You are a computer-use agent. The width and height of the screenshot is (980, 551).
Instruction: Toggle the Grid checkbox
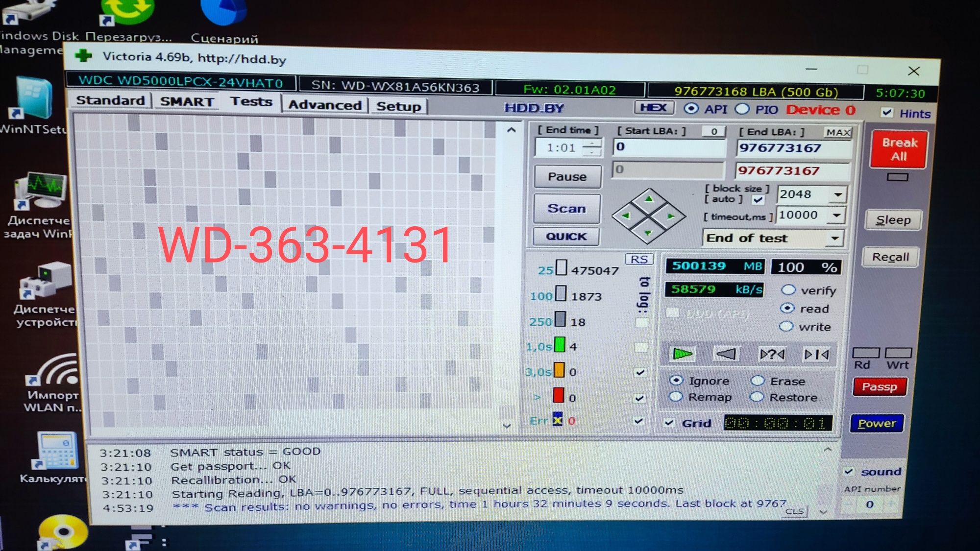[x=669, y=422]
